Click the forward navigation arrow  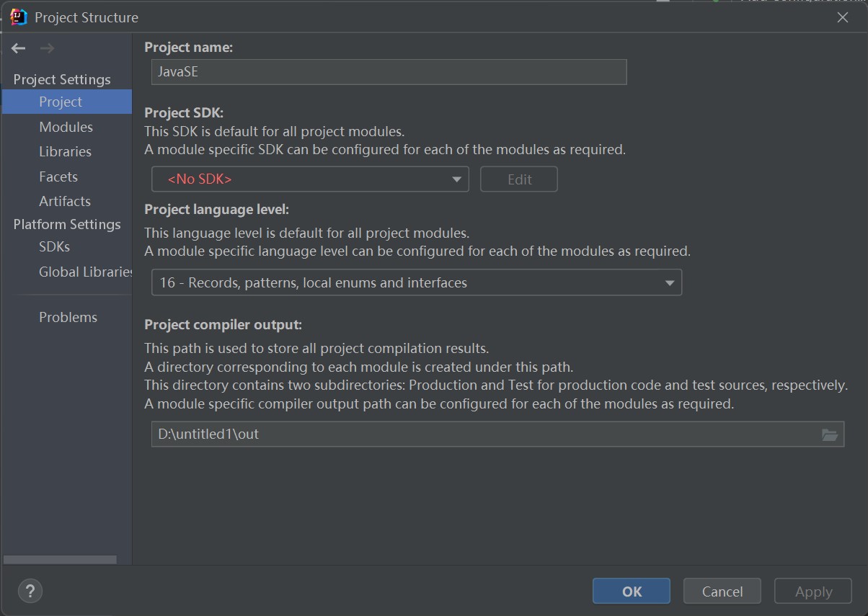click(x=47, y=48)
